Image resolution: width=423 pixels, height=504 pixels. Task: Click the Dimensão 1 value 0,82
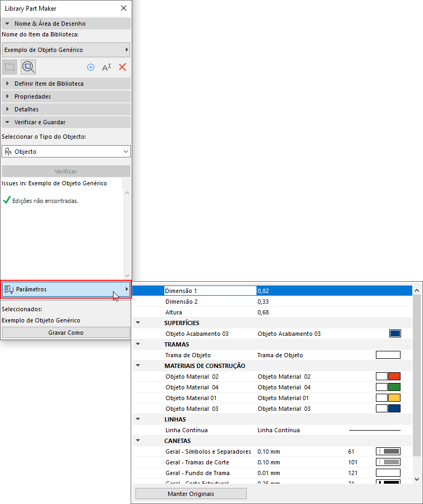[x=263, y=291]
